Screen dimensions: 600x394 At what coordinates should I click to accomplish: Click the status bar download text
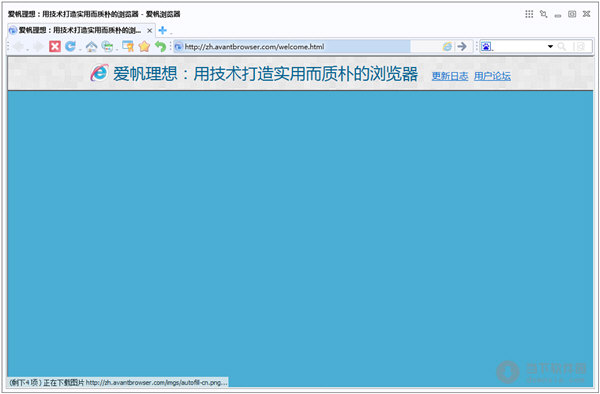point(118,382)
